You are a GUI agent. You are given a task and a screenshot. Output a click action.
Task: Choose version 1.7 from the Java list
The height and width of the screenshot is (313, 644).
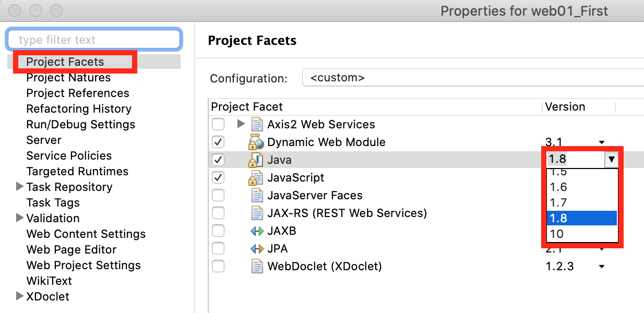[x=558, y=202]
